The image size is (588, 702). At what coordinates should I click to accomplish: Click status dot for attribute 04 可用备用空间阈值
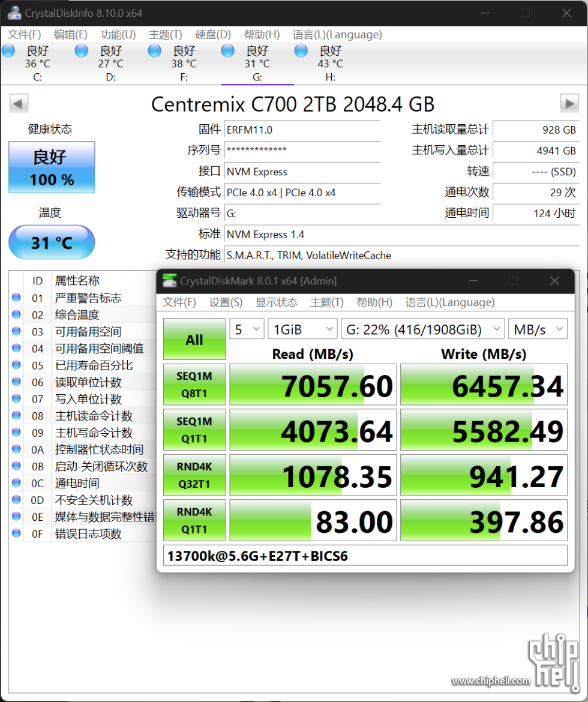pos(17,348)
